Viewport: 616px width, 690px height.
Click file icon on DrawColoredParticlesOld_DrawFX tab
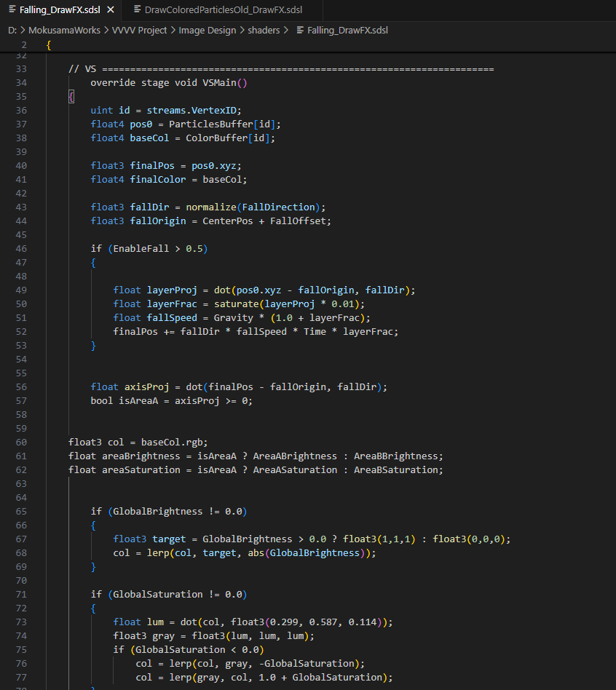coord(138,10)
